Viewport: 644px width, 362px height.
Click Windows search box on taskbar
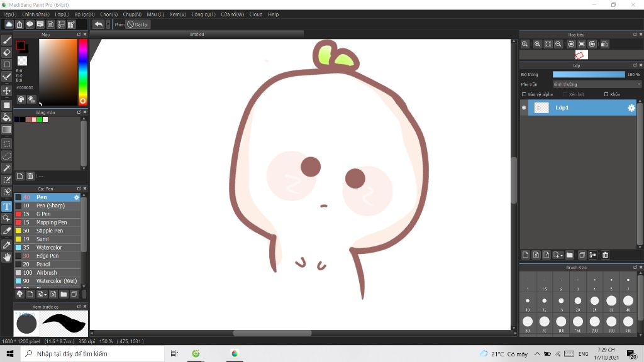tap(92, 354)
